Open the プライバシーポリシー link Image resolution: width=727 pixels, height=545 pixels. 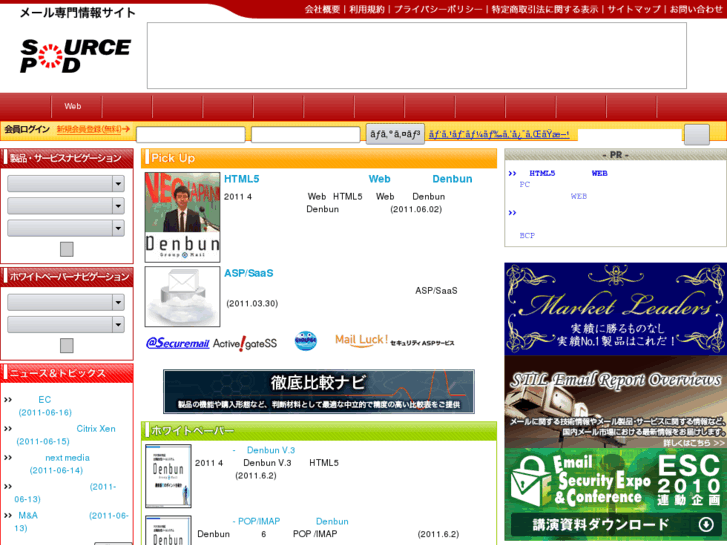coord(438,9)
